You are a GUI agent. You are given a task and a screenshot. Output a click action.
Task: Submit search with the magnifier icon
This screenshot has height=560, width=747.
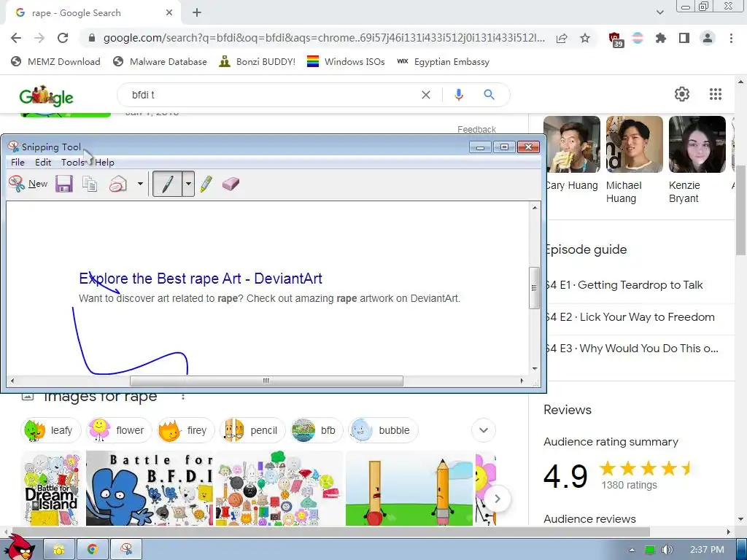tap(489, 95)
